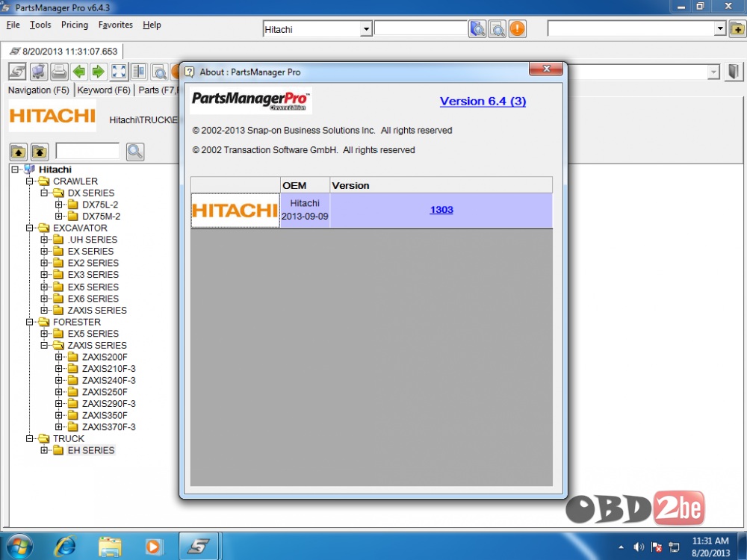Close the About PartsManager Pro dialog

546,69
